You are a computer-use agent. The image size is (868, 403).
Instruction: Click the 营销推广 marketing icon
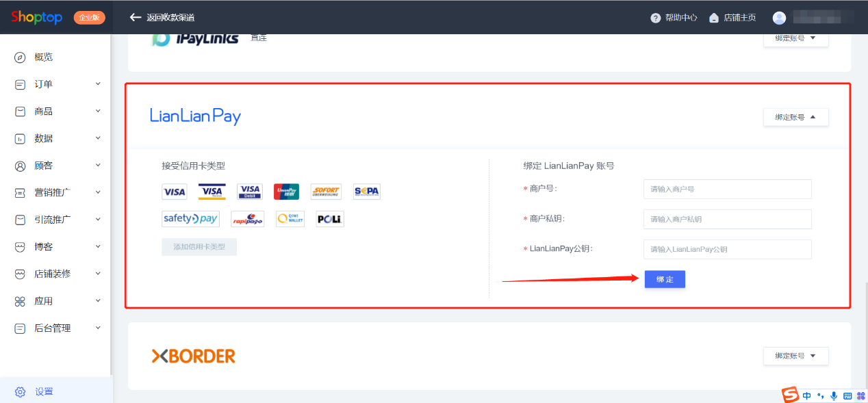[x=20, y=193]
